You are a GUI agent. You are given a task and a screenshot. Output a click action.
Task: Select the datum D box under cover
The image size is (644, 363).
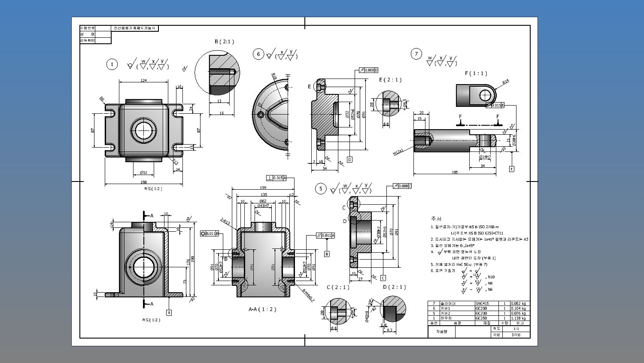coord(349,160)
